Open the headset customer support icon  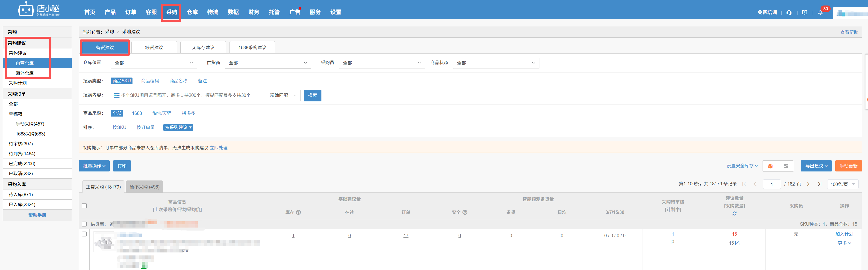click(x=789, y=12)
